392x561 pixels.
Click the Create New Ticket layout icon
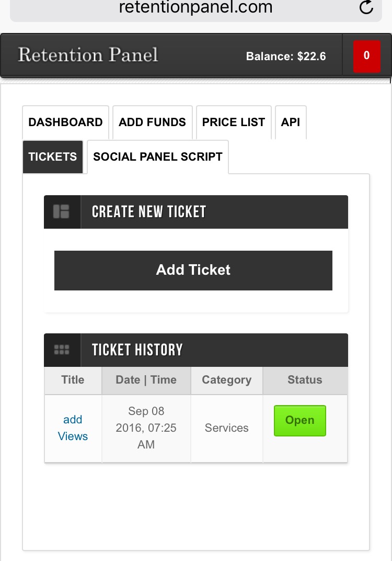tap(61, 211)
